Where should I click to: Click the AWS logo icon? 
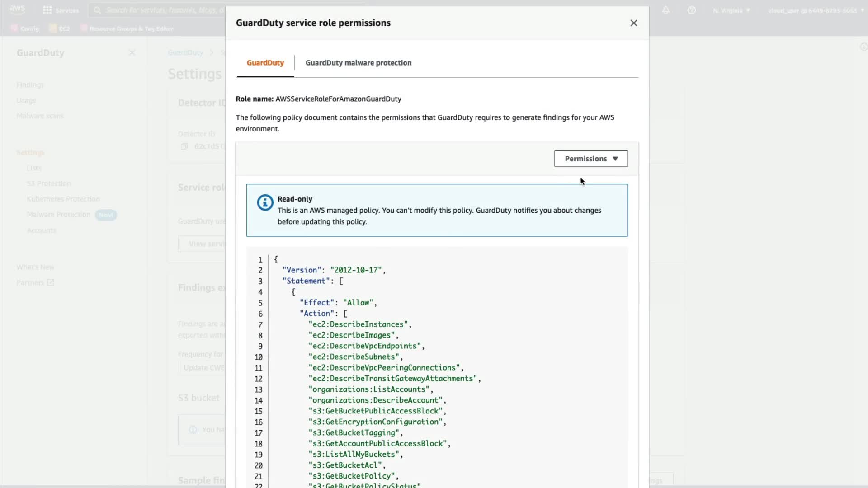[x=17, y=9]
